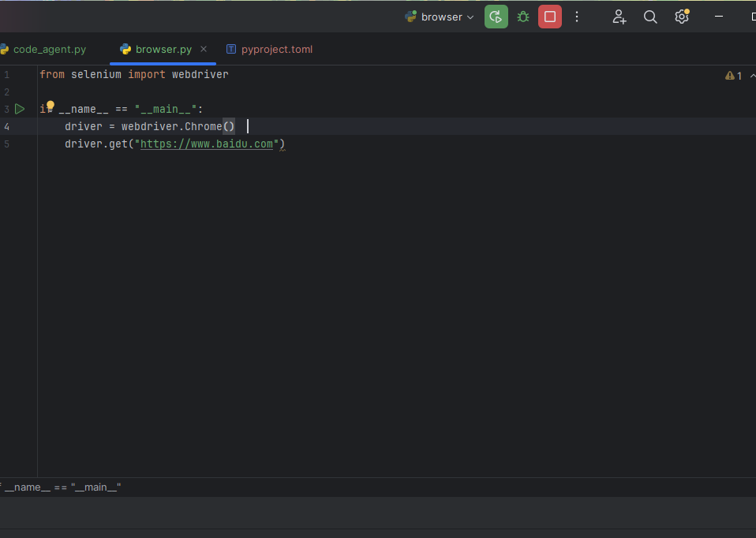Open Search Everywhere magnifier
The height and width of the screenshot is (538, 756).
coord(650,17)
